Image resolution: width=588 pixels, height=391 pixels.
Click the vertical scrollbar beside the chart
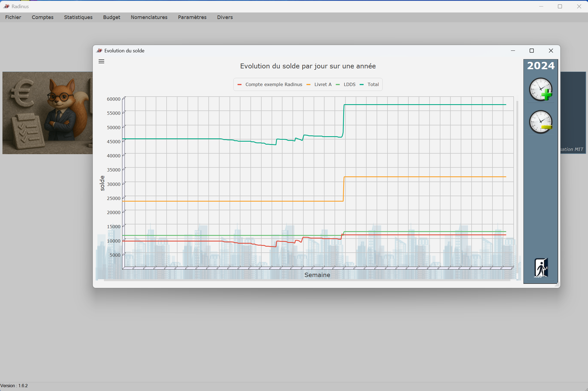[x=517, y=190]
